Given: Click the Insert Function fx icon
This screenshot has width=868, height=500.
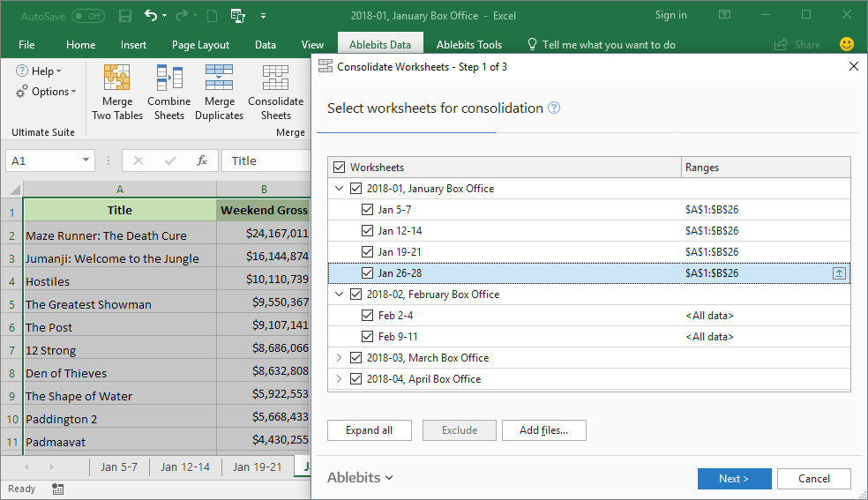Looking at the screenshot, I should click(x=201, y=160).
